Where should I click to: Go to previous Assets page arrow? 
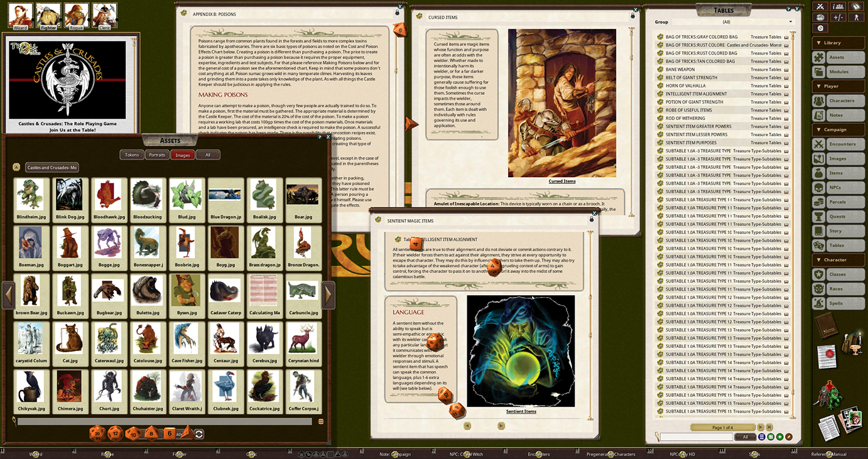click(9, 294)
